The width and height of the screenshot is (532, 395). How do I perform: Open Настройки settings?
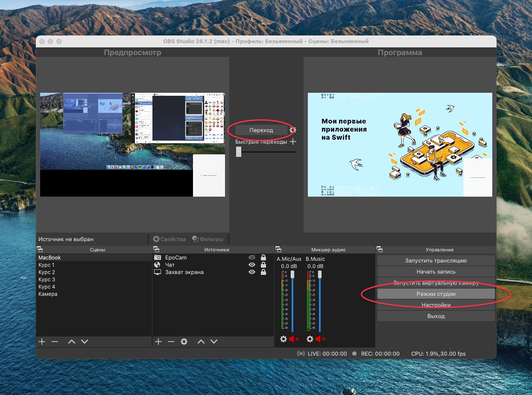click(x=436, y=305)
